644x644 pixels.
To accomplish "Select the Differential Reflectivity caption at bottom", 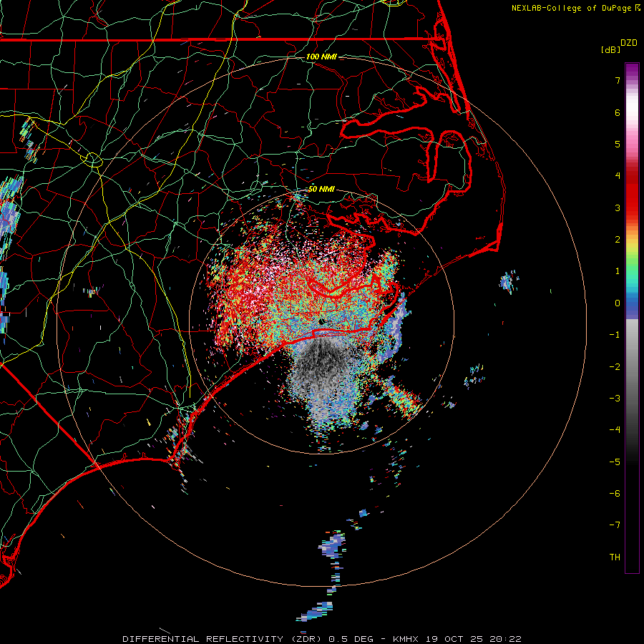I will tap(322, 639).
